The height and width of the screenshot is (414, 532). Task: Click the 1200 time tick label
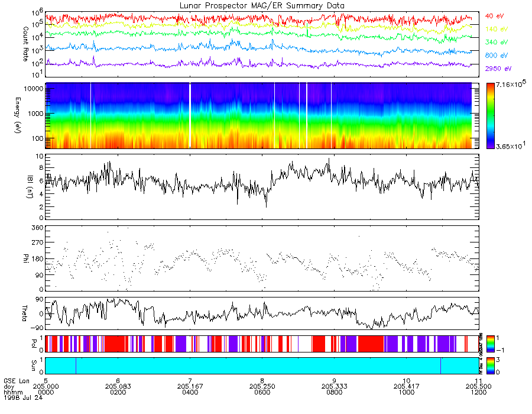pyautogui.click(x=478, y=392)
